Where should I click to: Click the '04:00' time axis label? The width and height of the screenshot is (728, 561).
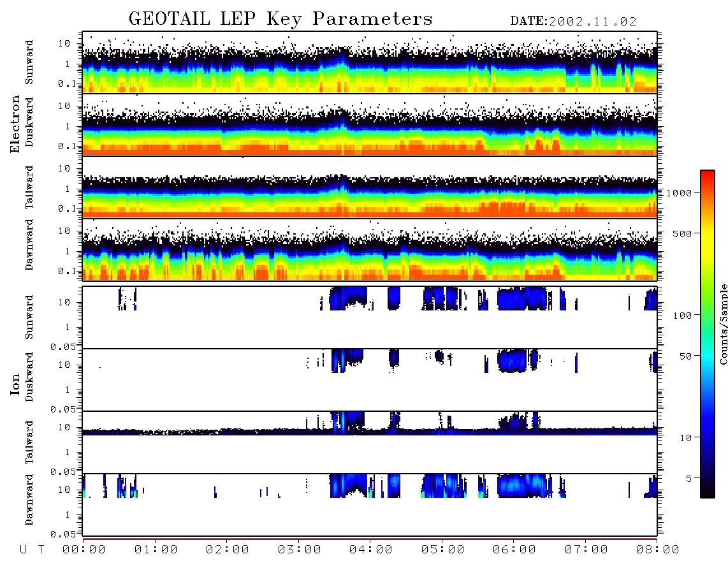371,550
